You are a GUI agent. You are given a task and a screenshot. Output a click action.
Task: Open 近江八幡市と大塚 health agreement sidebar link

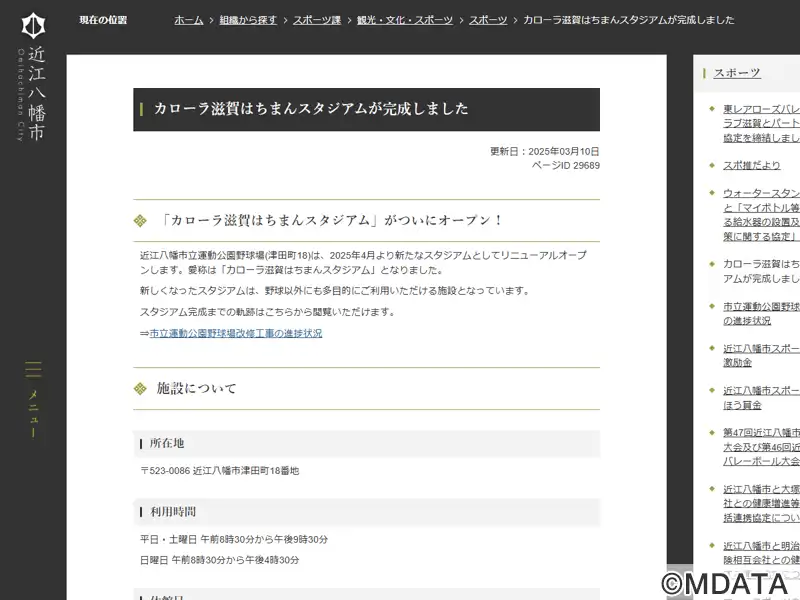coord(761,503)
